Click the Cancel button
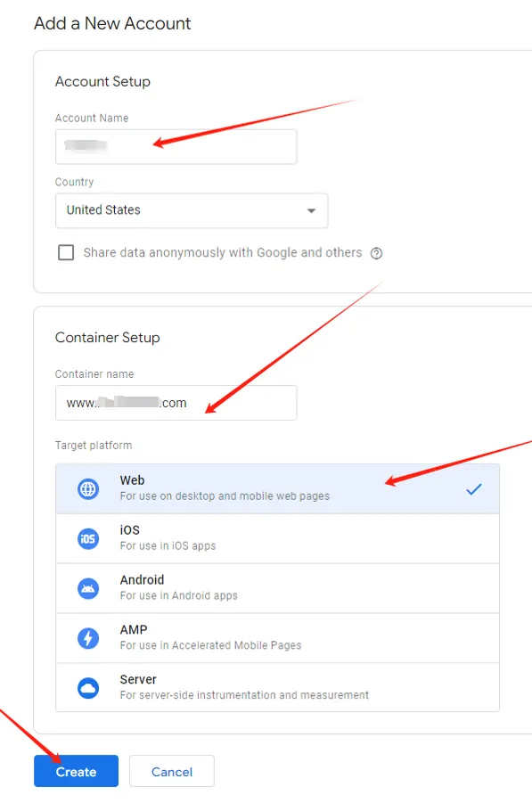The image size is (532, 803). point(172,771)
